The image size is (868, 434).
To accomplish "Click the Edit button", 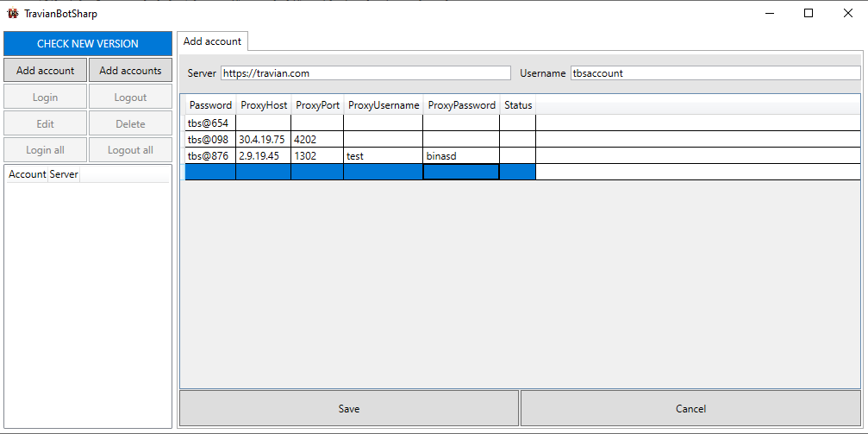I will coord(46,123).
